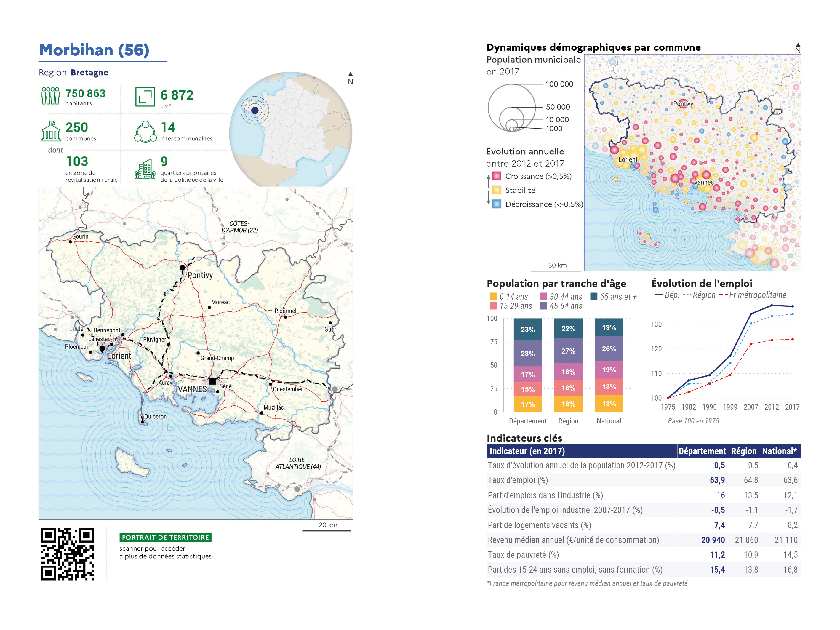Click the Pontivy dot on the main map

[x=182, y=268]
